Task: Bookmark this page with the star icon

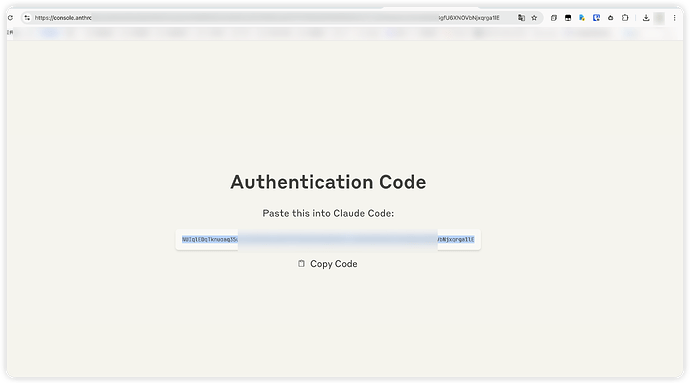Action: (x=534, y=18)
